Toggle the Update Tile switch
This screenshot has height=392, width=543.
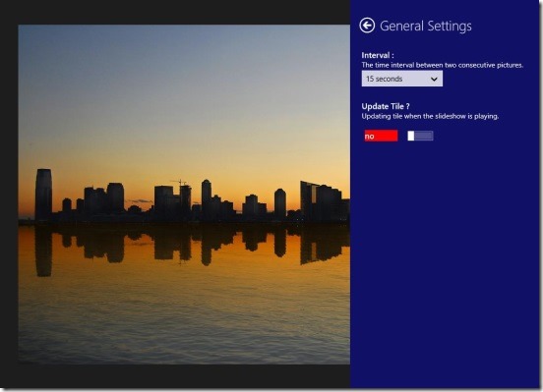420,136
